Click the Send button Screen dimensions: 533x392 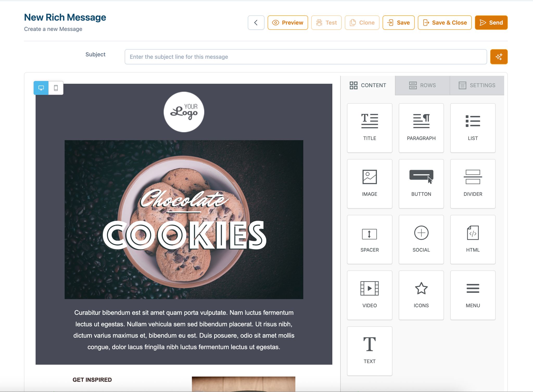(x=491, y=23)
